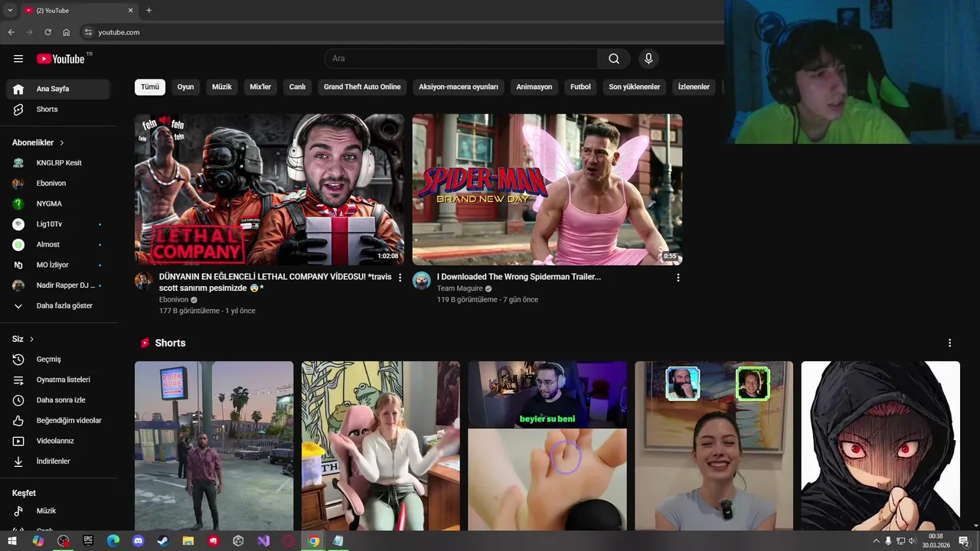
Task: Open Shorts shelf three-dot menu
Action: (x=949, y=344)
